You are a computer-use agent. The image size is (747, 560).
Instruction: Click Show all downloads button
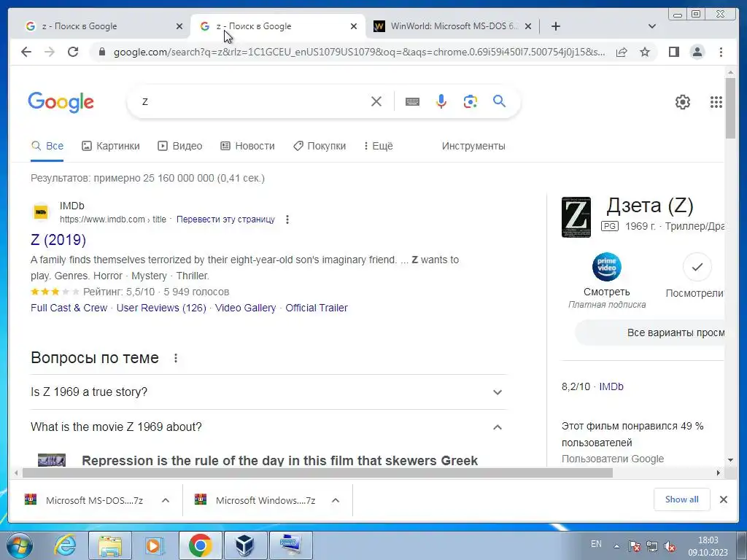click(682, 499)
